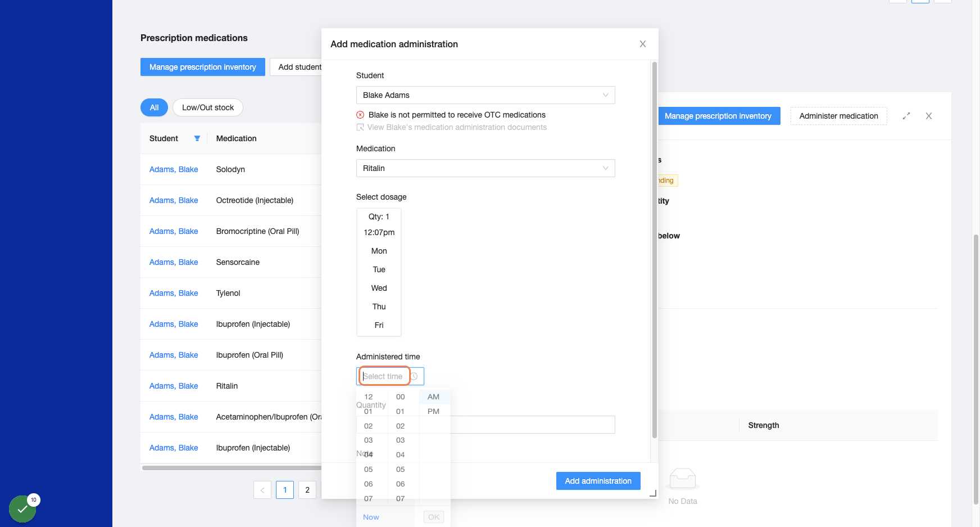980x527 pixels.
Task: Click the clock icon in time field
Action: click(414, 376)
